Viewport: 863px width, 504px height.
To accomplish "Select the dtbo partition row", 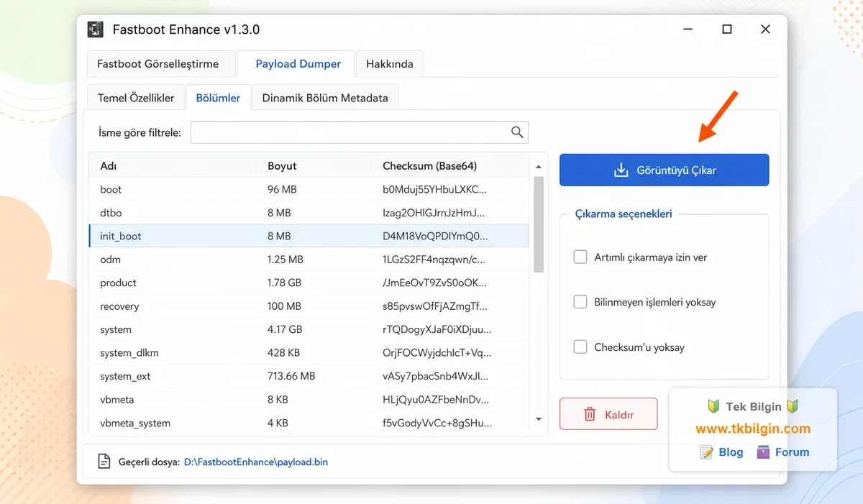I will (x=309, y=213).
